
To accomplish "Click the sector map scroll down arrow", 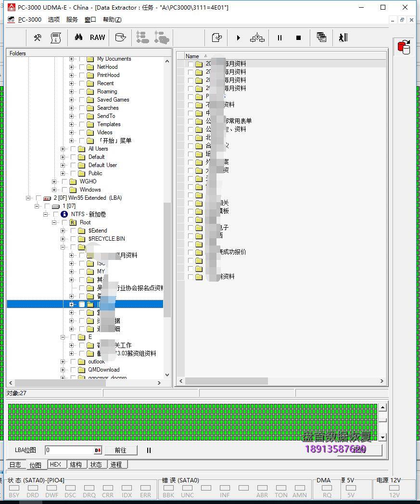I will coord(382,437).
